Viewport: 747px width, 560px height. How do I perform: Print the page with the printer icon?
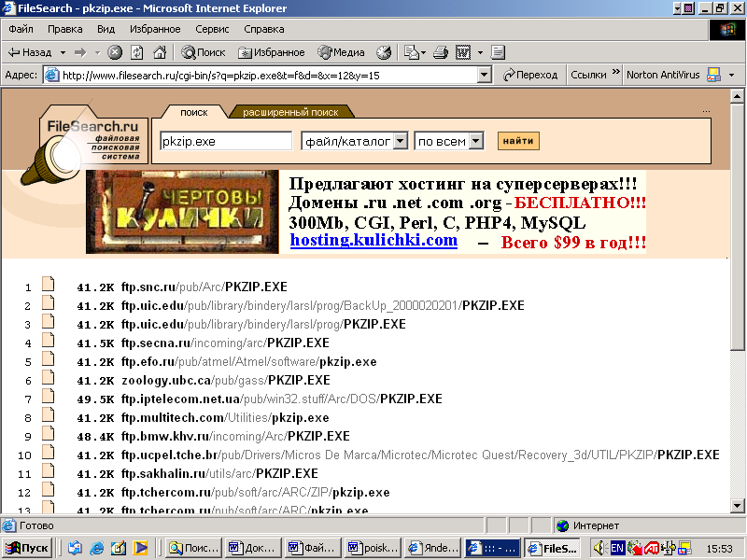(x=441, y=52)
